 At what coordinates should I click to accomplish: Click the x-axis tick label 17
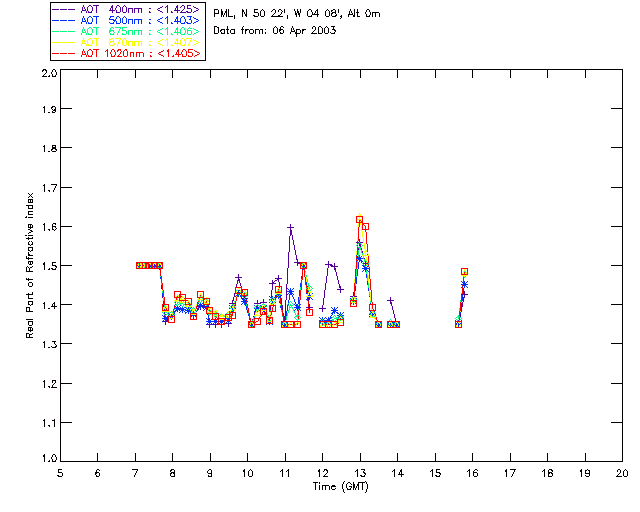(x=510, y=473)
